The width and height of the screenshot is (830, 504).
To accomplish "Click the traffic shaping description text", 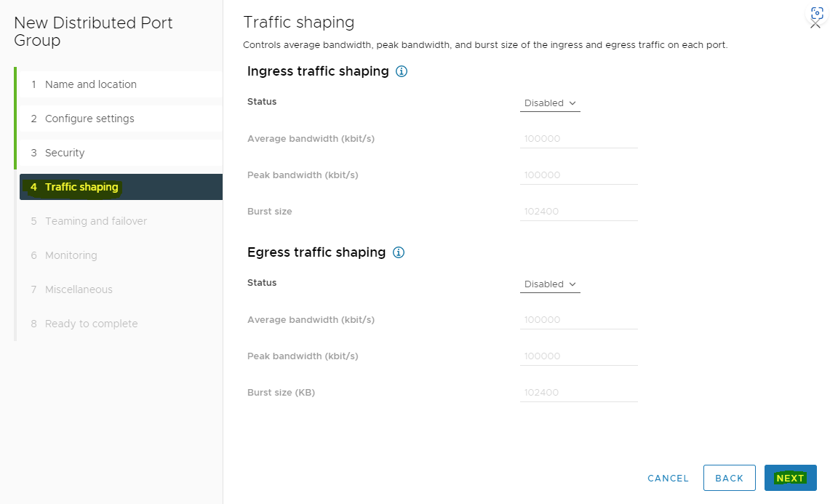I will [x=485, y=45].
